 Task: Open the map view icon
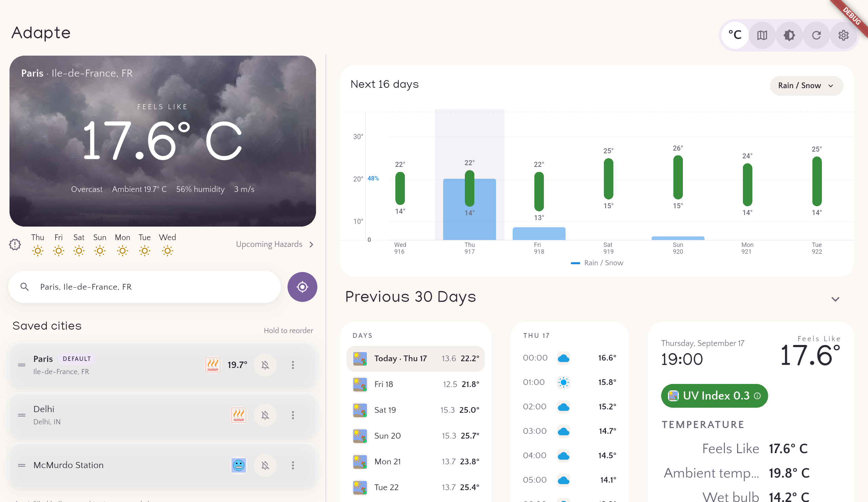click(762, 35)
